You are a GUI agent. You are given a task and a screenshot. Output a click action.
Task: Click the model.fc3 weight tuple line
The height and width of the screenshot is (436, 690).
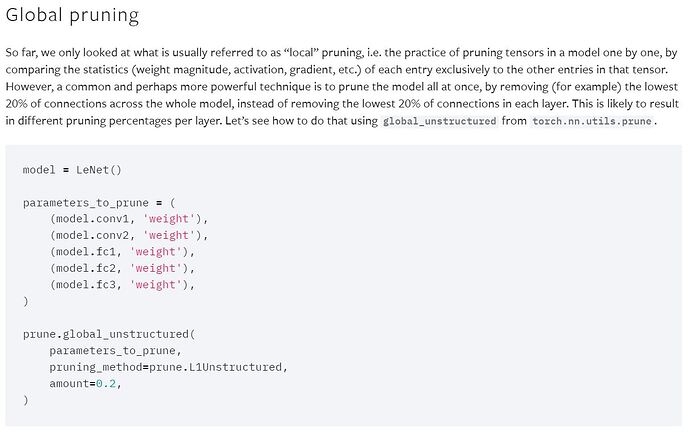(x=122, y=285)
